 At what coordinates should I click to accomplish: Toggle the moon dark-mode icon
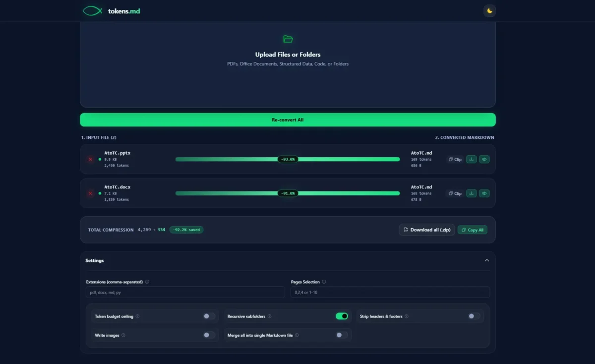click(x=489, y=10)
